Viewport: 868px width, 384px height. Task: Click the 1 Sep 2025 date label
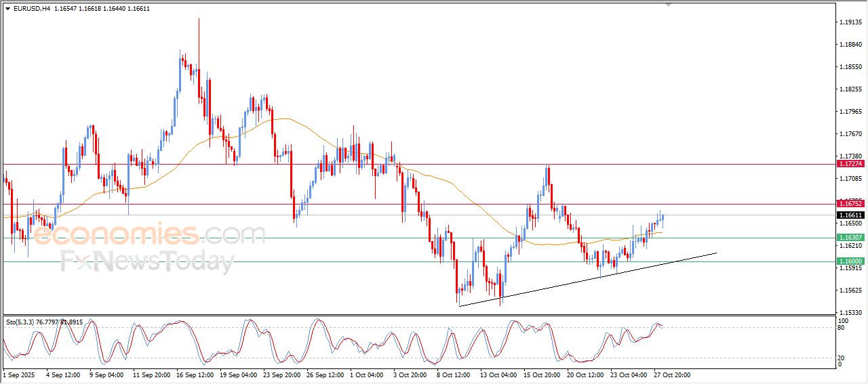pos(18,375)
